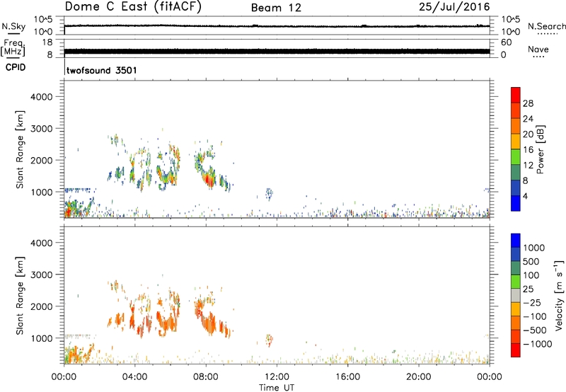
Task: Click the '60' tick on Nave axis
Action: click(507, 42)
